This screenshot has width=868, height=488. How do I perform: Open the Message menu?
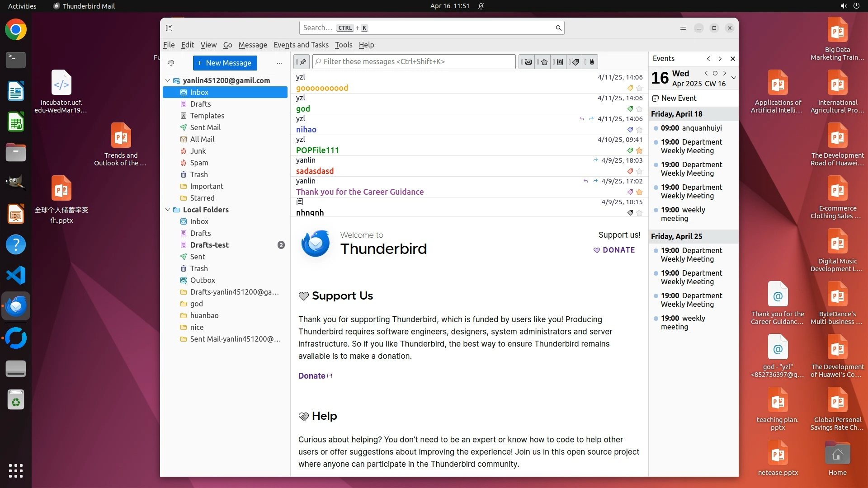[x=253, y=45]
